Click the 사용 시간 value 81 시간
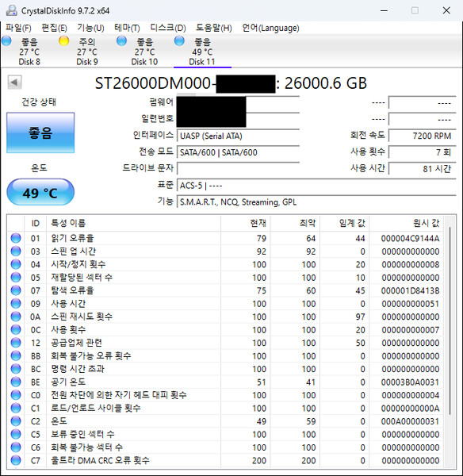The image size is (463, 476). (x=423, y=168)
